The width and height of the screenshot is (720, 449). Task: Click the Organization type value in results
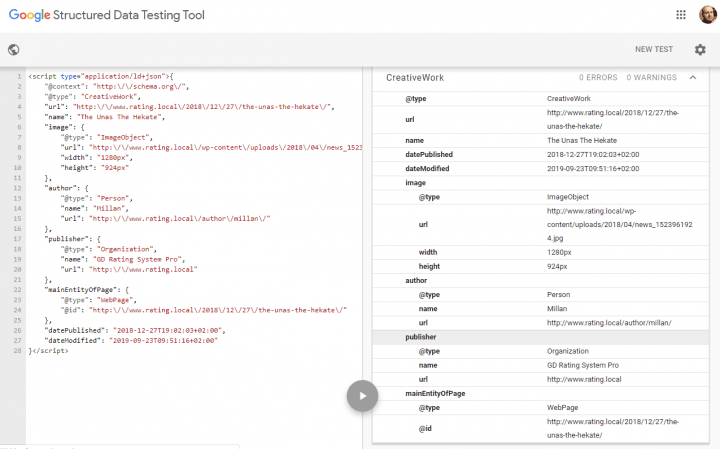(568, 351)
